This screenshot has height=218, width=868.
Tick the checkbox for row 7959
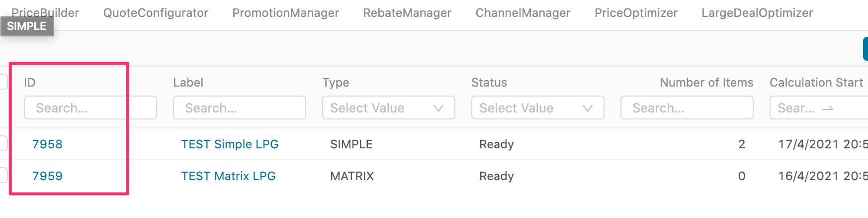pos(3,175)
